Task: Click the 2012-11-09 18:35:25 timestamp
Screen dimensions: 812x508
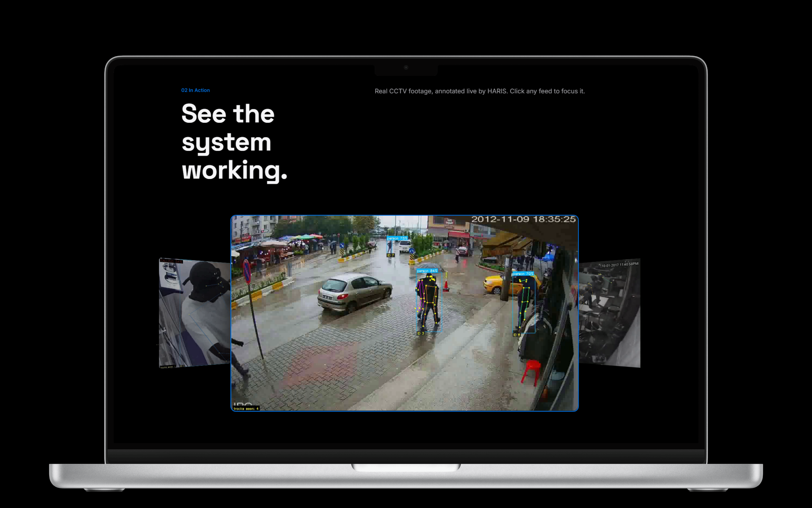Action: coord(524,219)
